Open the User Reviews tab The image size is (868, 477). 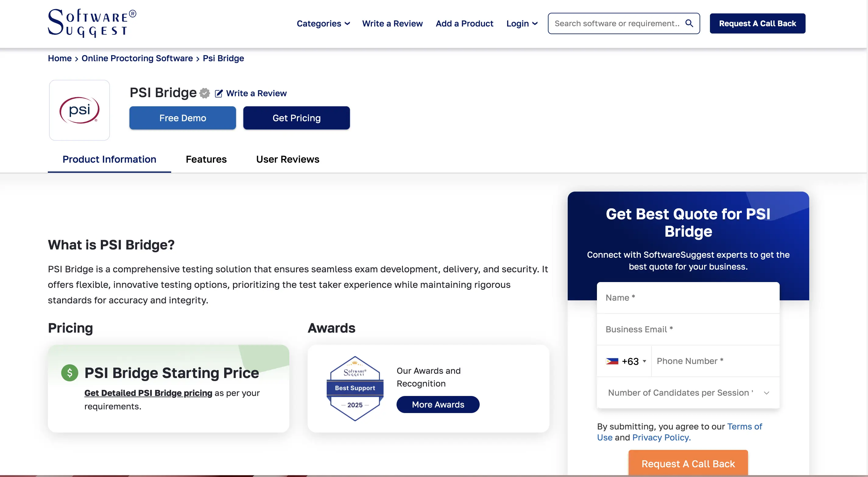tap(288, 159)
